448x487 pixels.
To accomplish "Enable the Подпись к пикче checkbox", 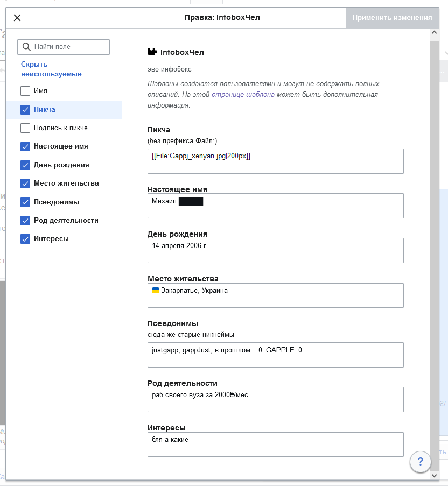I will pyautogui.click(x=25, y=128).
